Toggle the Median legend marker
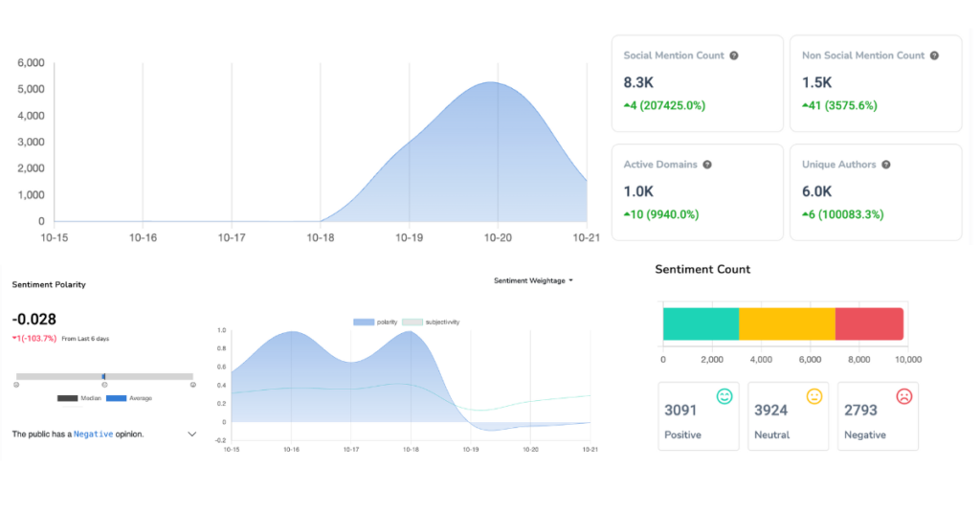980x512 pixels. (x=68, y=398)
